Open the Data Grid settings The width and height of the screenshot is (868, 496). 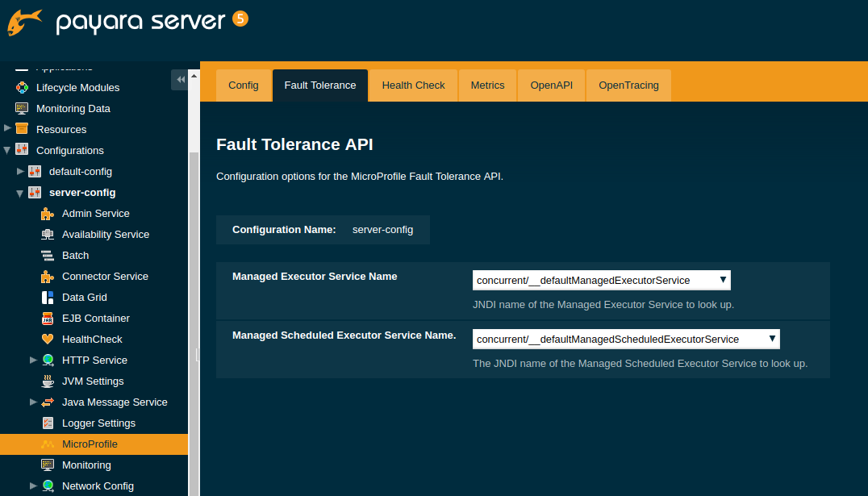[84, 298]
